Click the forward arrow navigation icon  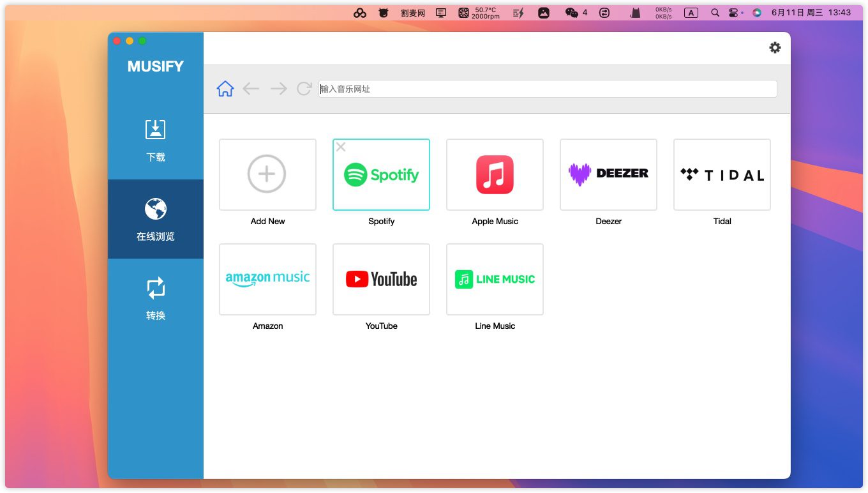278,89
